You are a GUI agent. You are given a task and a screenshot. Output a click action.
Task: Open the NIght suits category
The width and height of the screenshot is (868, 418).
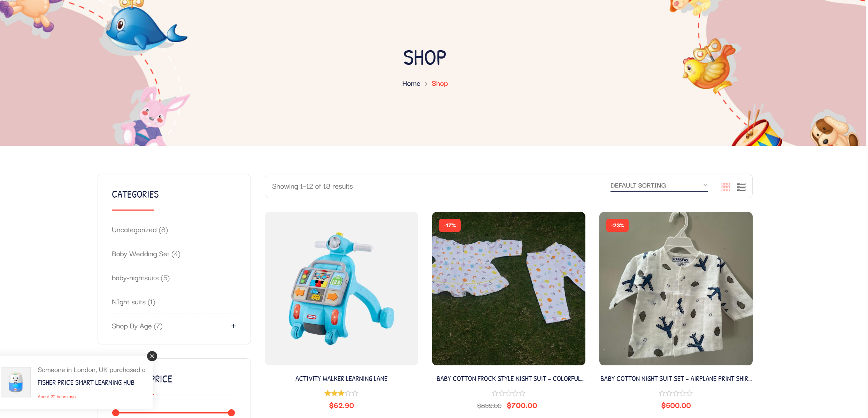pyautogui.click(x=133, y=302)
